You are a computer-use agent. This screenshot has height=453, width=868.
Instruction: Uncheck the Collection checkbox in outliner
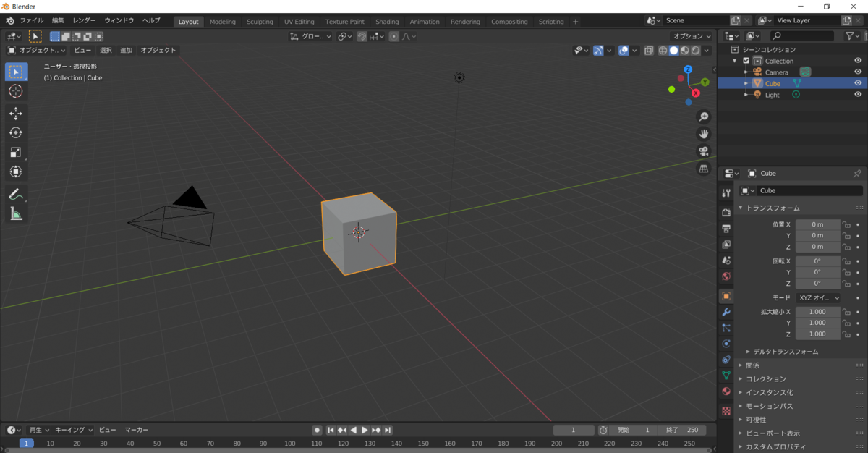(x=746, y=61)
